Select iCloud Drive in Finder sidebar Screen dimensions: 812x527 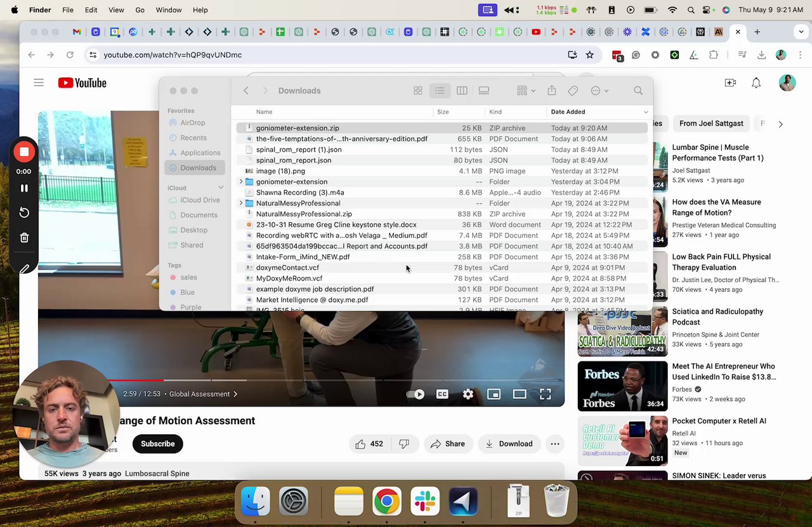click(x=193, y=200)
